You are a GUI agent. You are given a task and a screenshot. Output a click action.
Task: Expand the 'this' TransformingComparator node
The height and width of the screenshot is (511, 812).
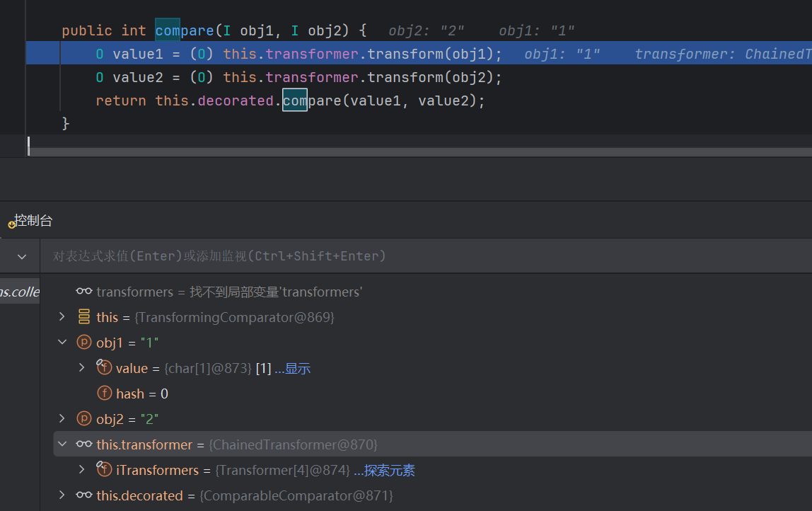point(62,317)
